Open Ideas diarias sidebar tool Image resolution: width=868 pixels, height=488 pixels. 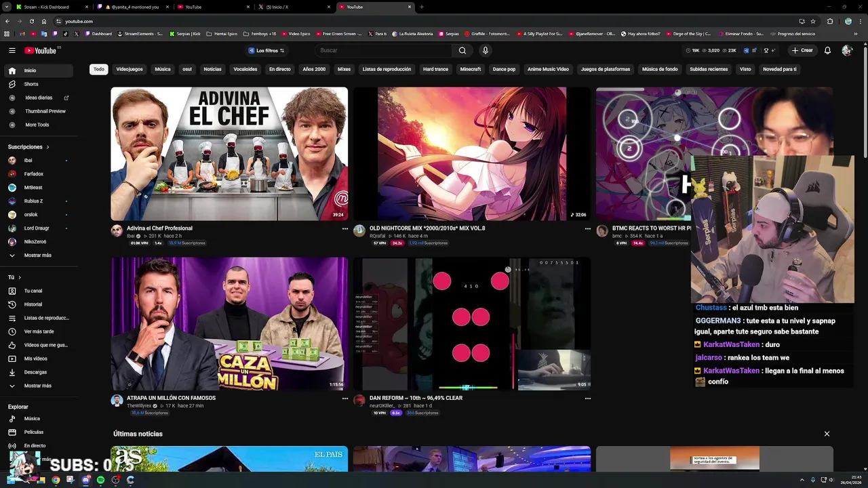40,98
